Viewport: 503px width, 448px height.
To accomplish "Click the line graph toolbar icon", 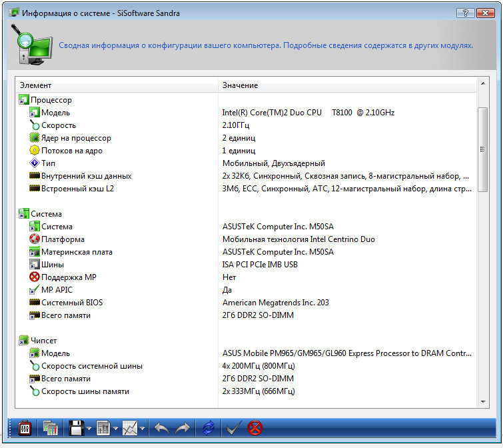I will click(x=130, y=428).
